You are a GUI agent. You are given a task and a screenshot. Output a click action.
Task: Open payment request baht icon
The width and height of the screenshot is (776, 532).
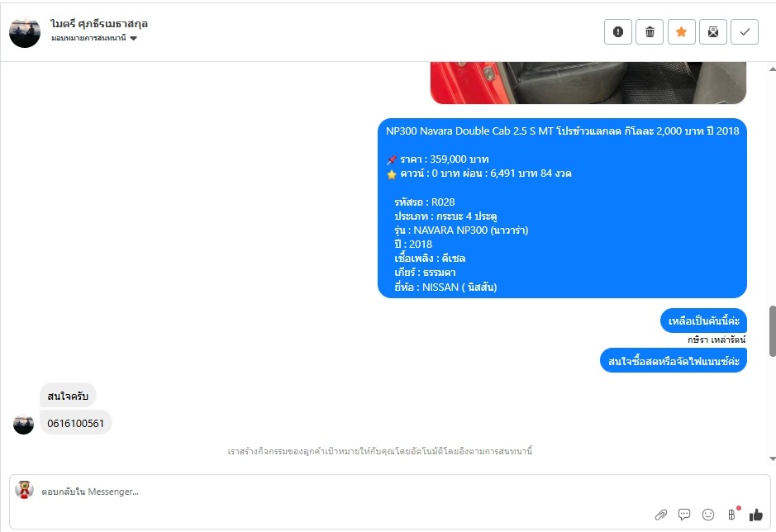click(x=732, y=515)
